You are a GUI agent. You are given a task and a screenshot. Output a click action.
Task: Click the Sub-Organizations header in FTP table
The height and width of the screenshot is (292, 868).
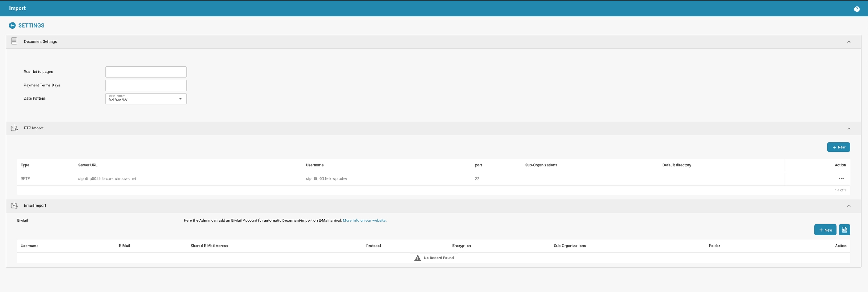point(541,165)
